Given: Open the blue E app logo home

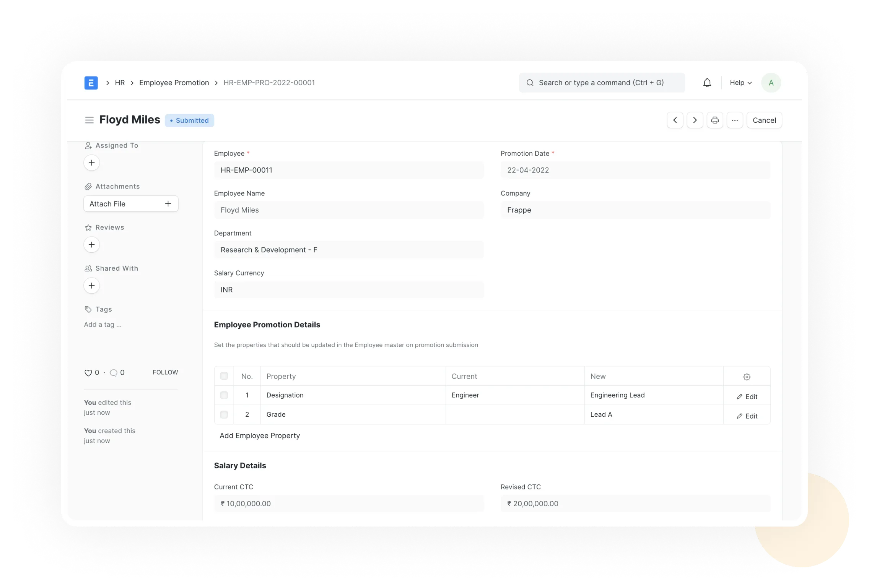Looking at the screenshot, I should pyautogui.click(x=91, y=83).
